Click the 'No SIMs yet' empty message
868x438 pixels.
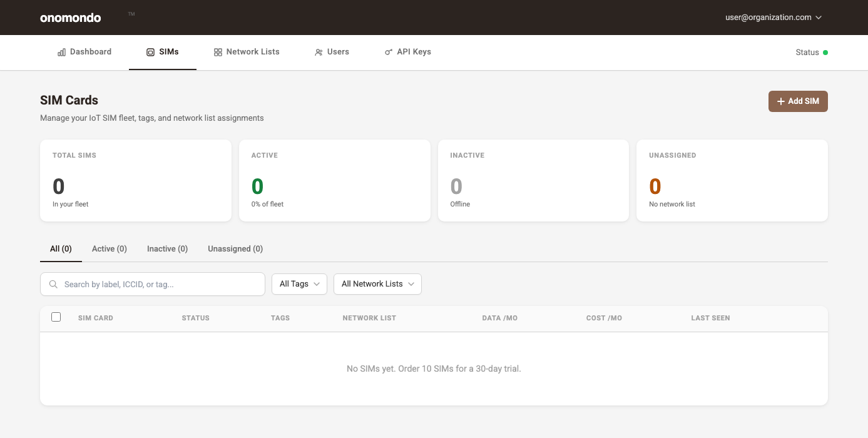tap(434, 369)
